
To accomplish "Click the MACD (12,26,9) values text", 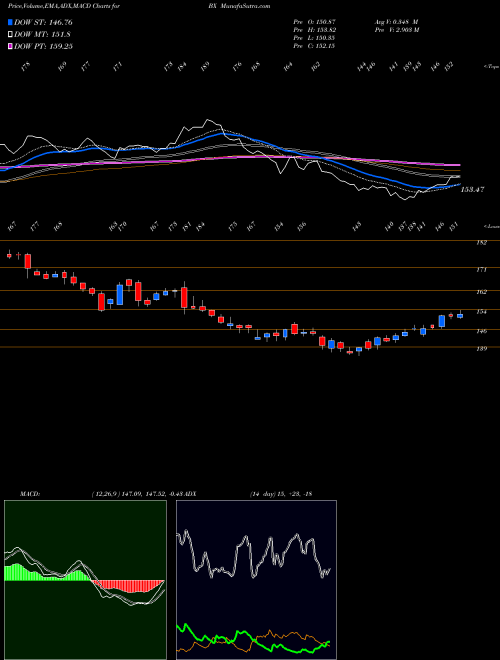I will [137, 493].
